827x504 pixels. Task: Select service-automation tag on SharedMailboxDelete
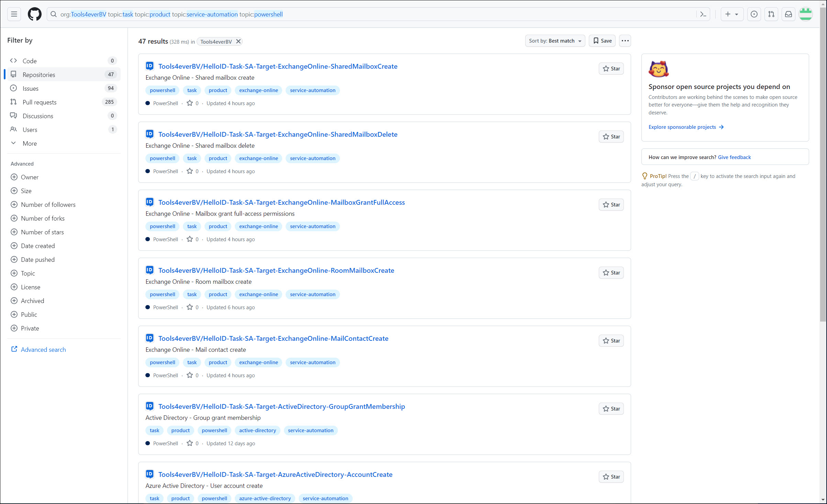pyautogui.click(x=312, y=158)
